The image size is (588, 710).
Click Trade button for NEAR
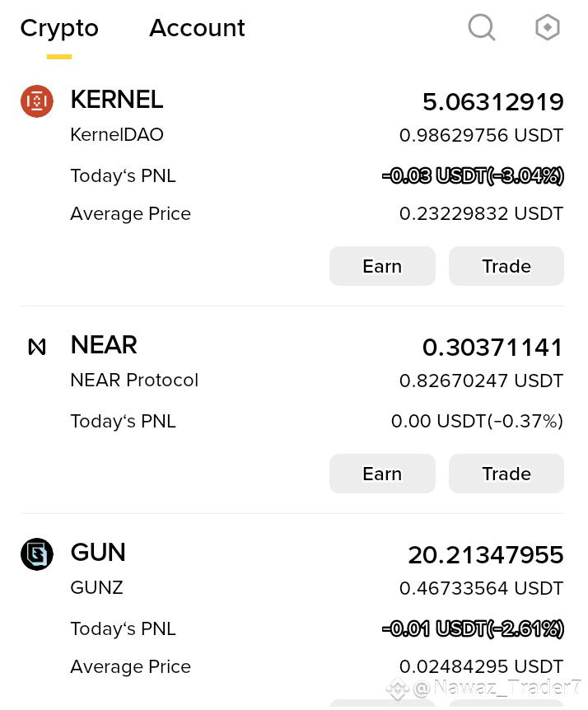coord(506,473)
